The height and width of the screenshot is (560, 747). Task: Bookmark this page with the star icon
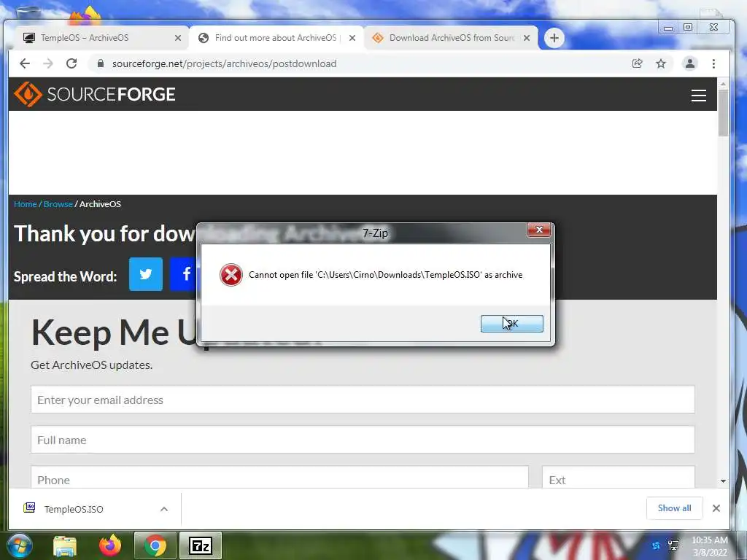[x=661, y=63]
